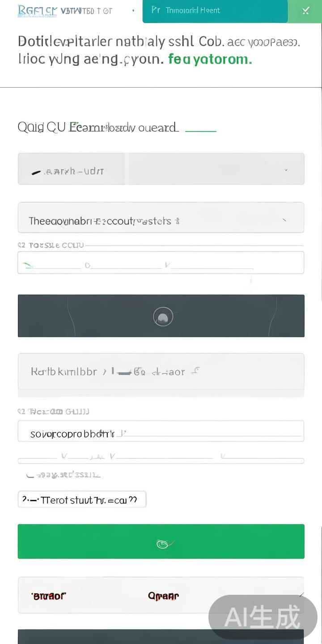Click inside the sovorcopra text input field
The image size is (322, 644).
click(161, 431)
